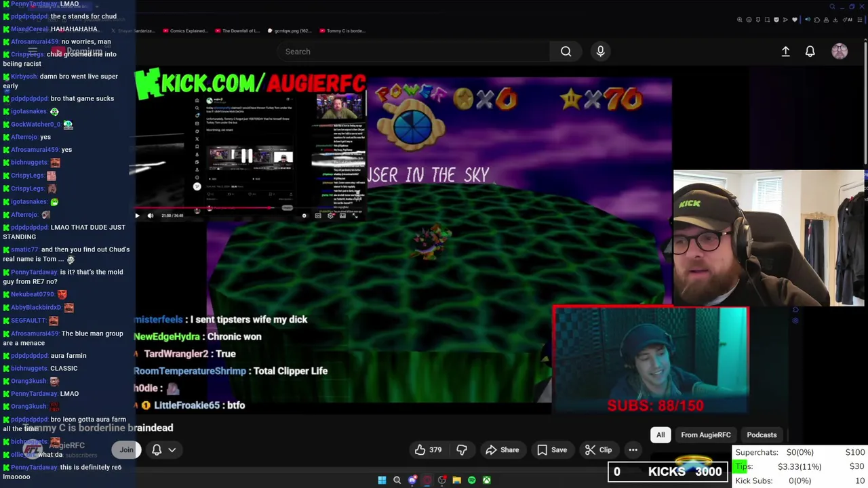The width and height of the screenshot is (868, 488).
Task: Open the upload/create icon in header
Action: pyautogui.click(x=785, y=52)
